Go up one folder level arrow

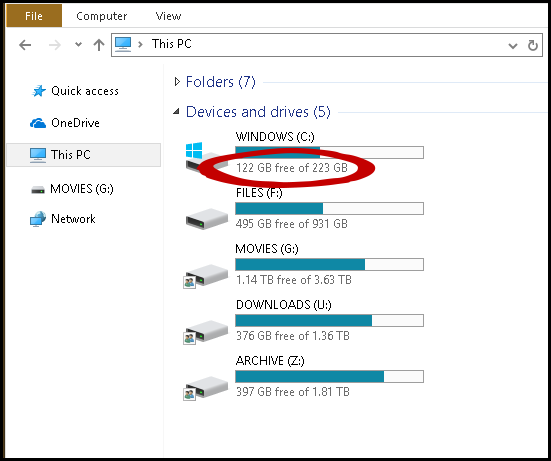99,45
